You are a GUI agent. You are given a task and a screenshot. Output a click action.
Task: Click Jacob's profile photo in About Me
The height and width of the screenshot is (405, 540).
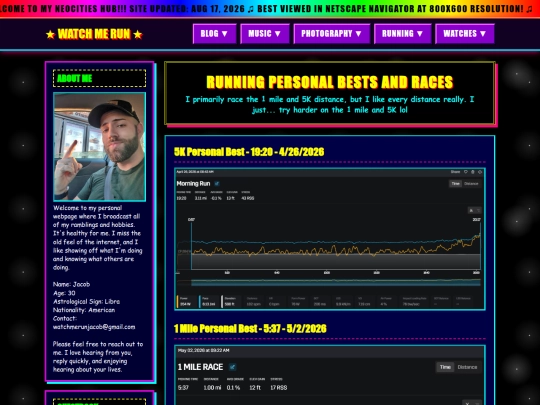tap(100, 147)
